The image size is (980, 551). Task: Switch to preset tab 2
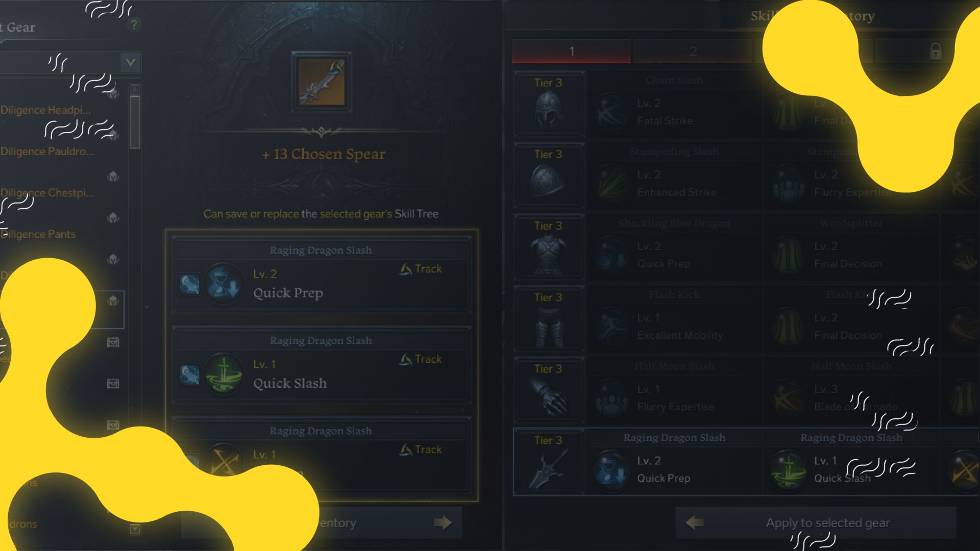tap(693, 51)
